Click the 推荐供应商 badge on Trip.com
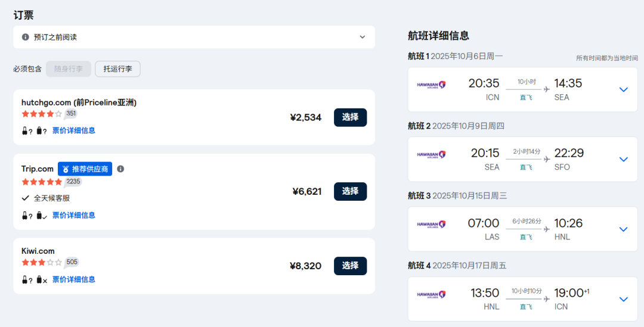Image resolution: width=644 pixels, height=327 pixels. (85, 169)
